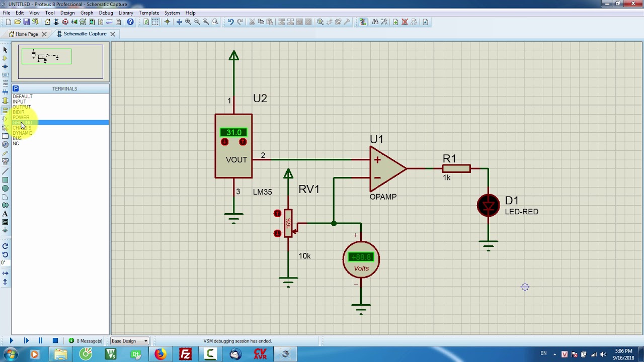Click the LM35 temperature decrease button
Screen dimensions: 644x362
point(224,142)
